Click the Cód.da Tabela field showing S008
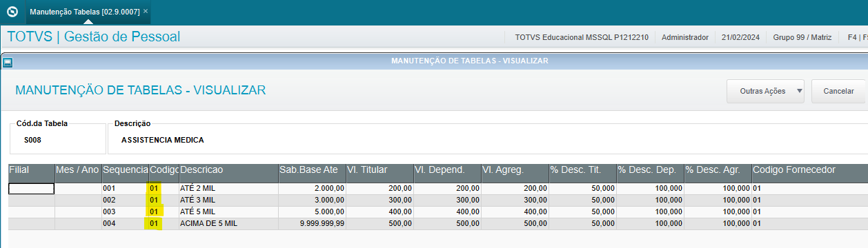This screenshot has width=868, height=248. [57, 140]
